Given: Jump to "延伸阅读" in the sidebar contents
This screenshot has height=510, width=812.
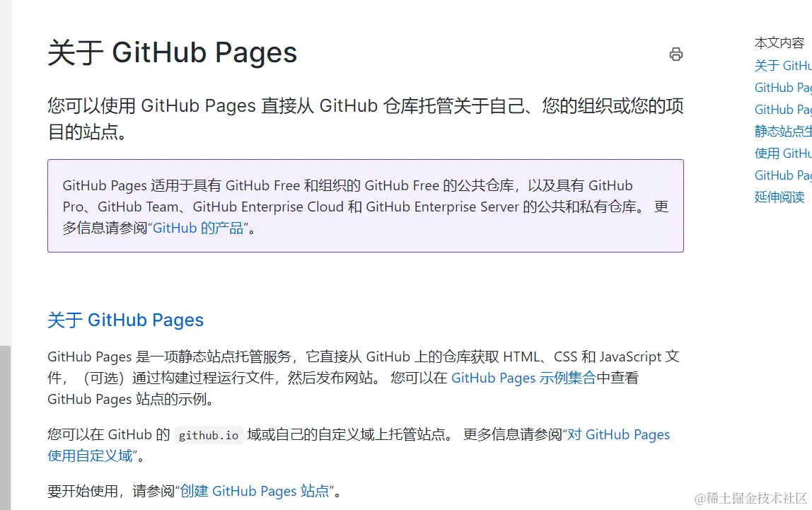Looking at the screenshot, I should coord(779,197).
